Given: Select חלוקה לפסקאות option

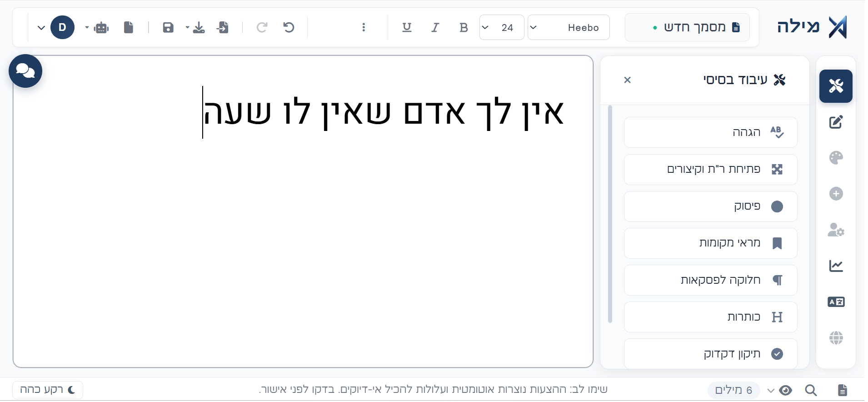Looking at the screenshot, I should (x=710, y=280).
